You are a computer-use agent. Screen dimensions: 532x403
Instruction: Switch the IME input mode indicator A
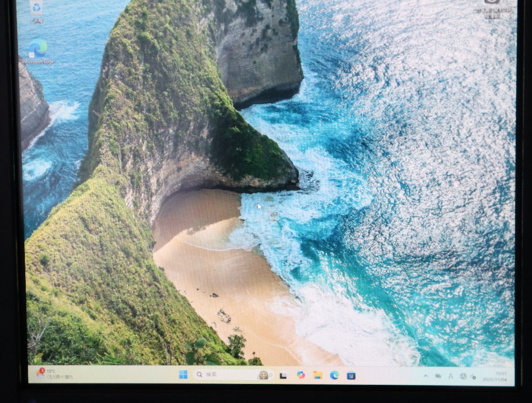click(x=450, y=376)
